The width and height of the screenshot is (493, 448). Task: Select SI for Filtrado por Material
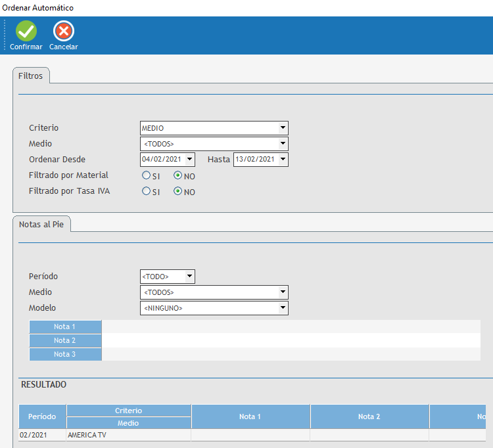pos(147,175)
